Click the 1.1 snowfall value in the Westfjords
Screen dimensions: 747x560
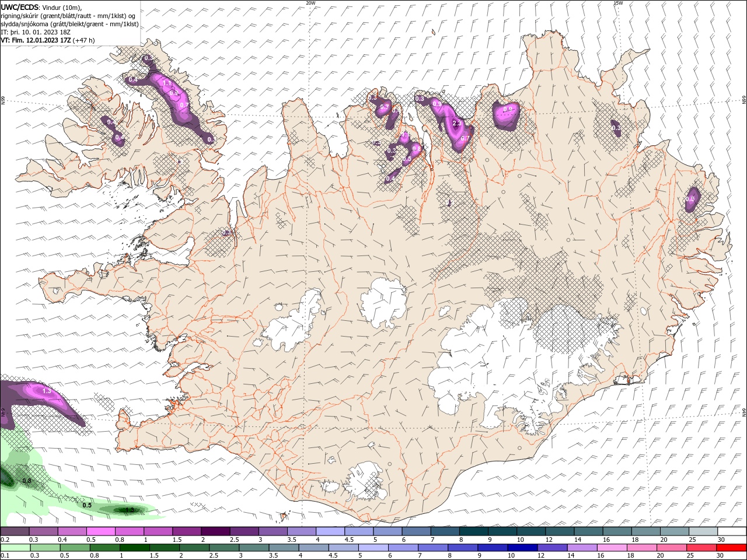pos(167,84)
